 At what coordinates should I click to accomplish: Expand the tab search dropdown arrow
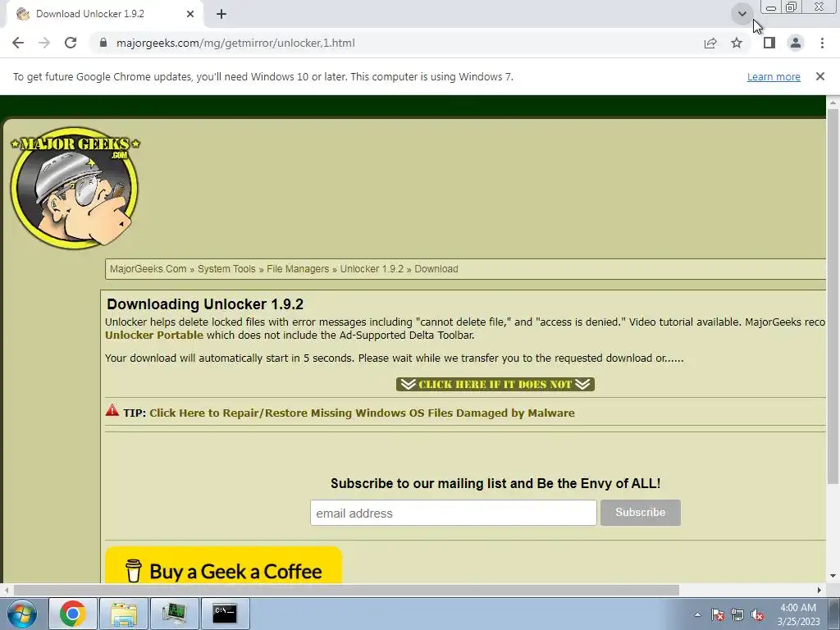742,13
